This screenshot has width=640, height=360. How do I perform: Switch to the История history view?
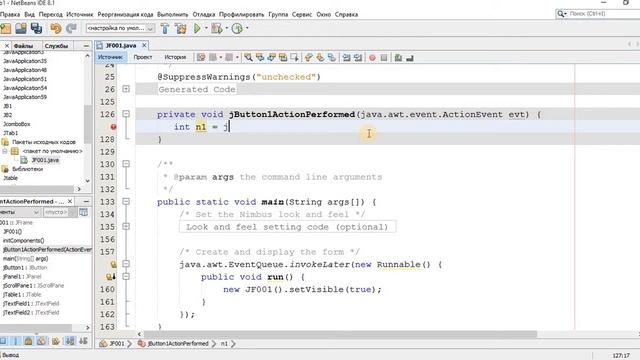point(175,57)
